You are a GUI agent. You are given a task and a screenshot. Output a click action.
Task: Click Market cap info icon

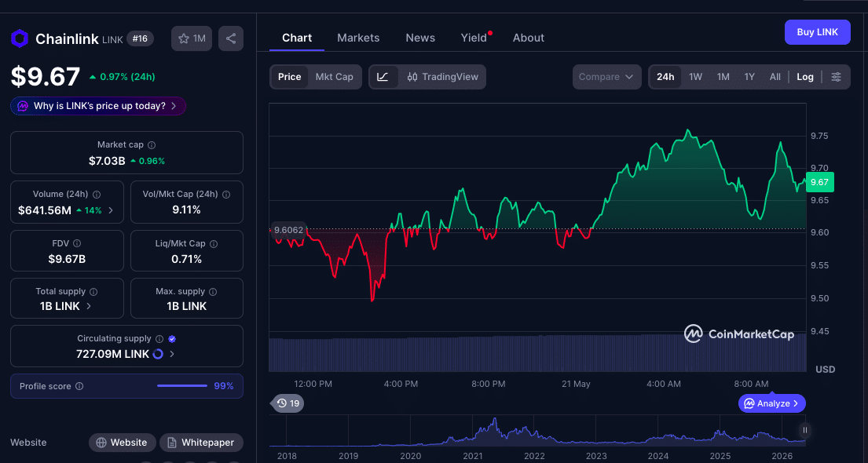152,145
